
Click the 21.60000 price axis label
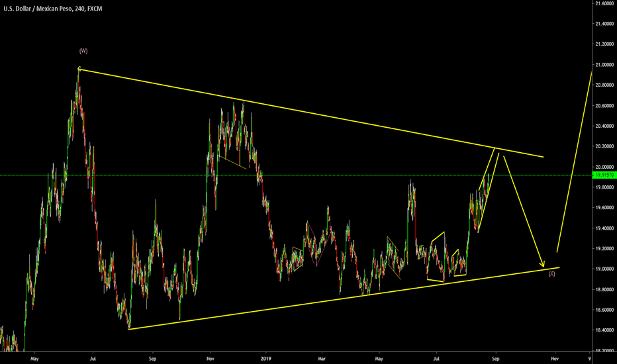[x=604, y=3]
